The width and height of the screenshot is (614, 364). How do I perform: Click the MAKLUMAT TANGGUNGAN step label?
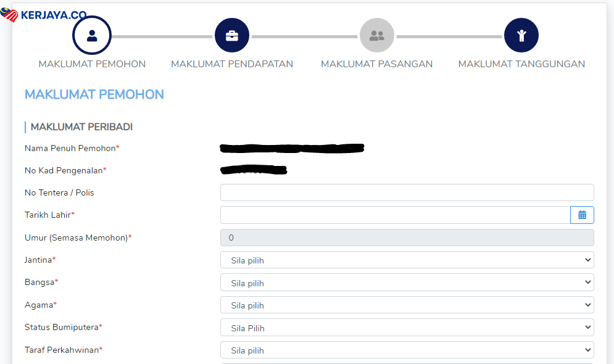tap(521, 64)
